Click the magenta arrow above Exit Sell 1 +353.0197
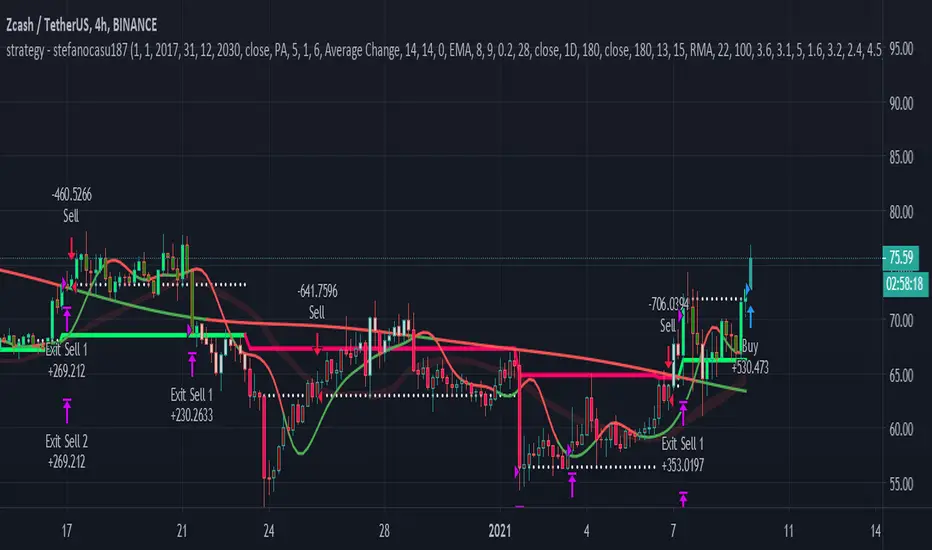This screenshot has height=550, width=932. (x=683, y=413)
